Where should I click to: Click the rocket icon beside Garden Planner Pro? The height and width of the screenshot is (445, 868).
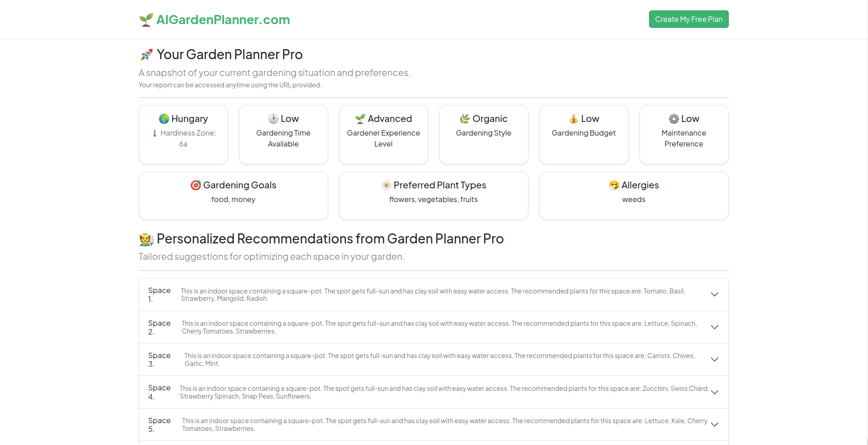[x=146, y=55]
